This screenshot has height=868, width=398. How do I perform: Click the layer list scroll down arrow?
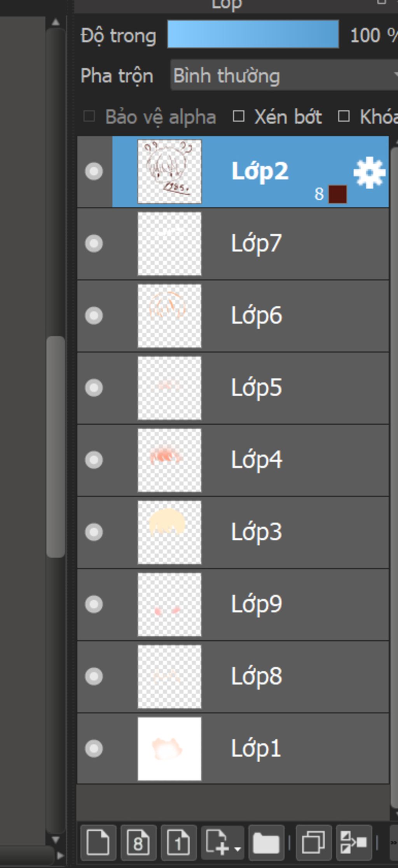[394, 813]
